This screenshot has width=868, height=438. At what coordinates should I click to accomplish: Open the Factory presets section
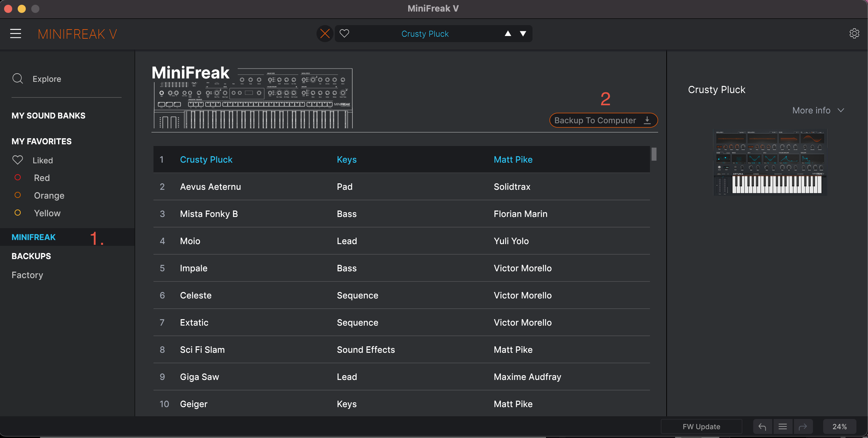coord(27,275)
